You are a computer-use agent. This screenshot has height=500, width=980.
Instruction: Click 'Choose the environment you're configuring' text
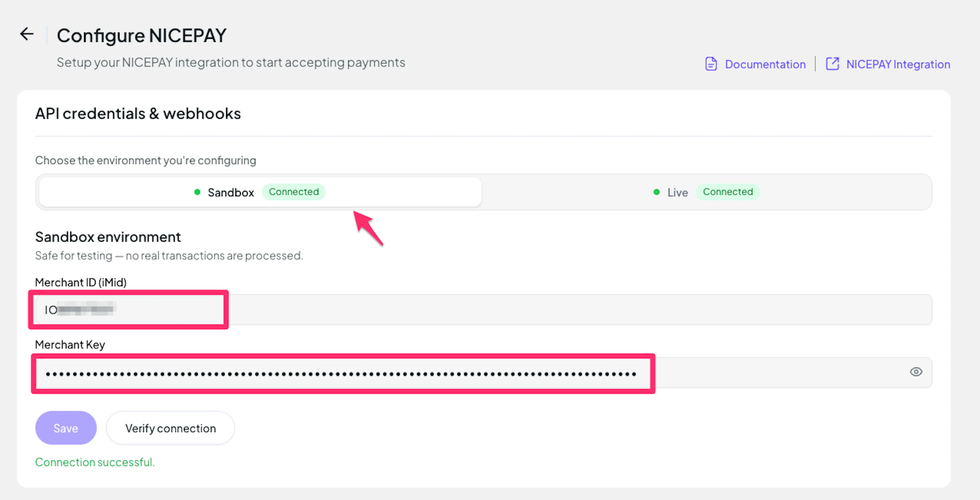[x=146, y=161]
